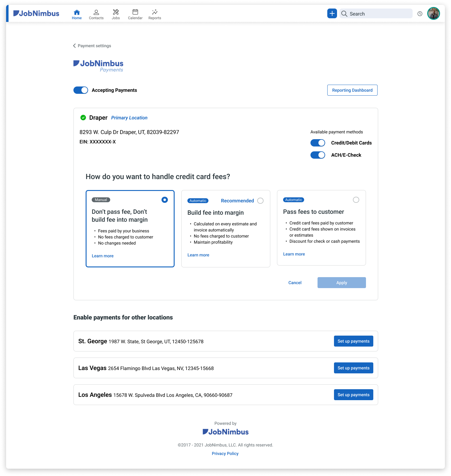Image resolution: width=451 pixels, height=476 pixels.
Task: Open the Calendar tab
Action: (135, 14)
